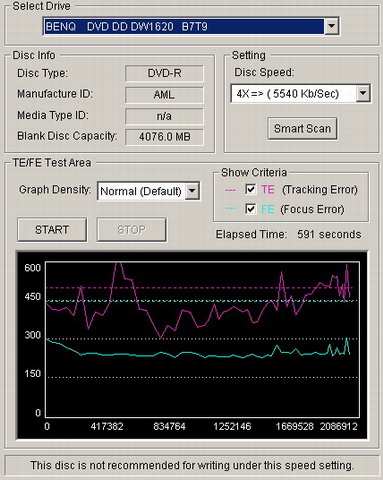Click the Smart Scan button
The height and width of the screenshot is (480, 383).
click(302, 129)
